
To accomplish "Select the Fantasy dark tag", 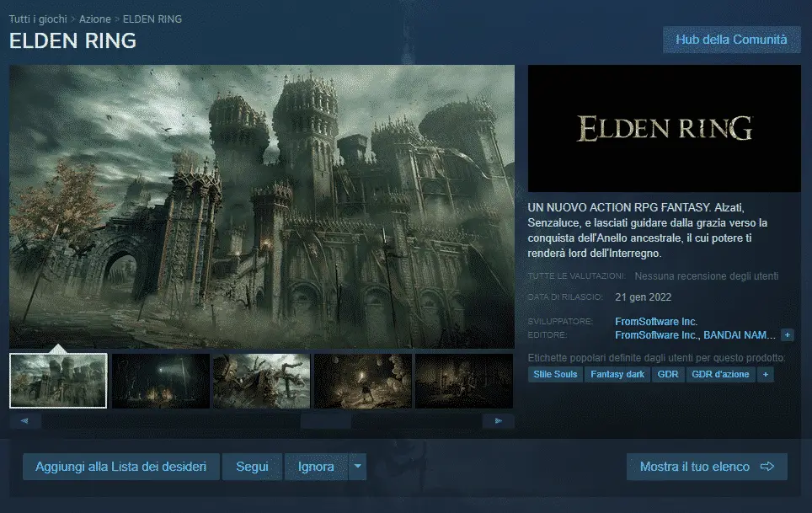I will coord(617,374).
